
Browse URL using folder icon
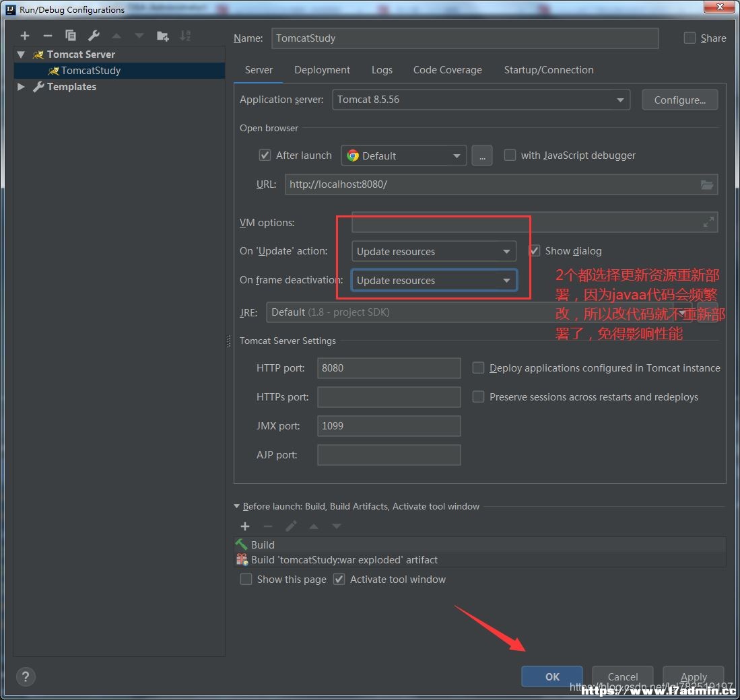click(x=706, y=184)
